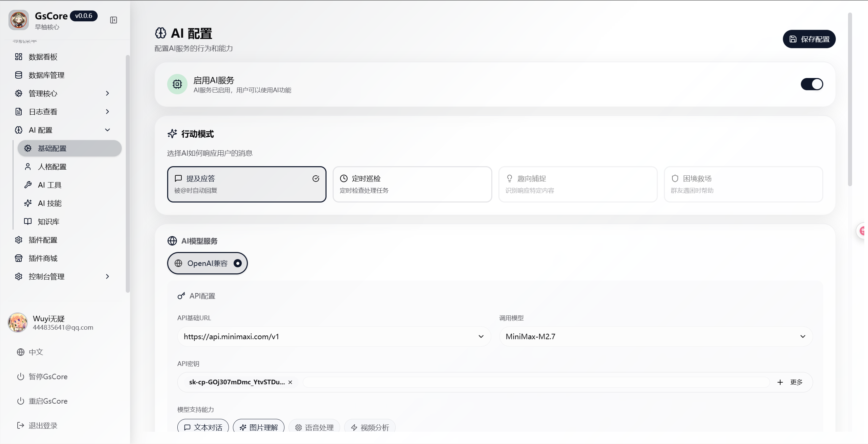
Task: Remove the sk-cp API key tag
Action: pos(290,382)
